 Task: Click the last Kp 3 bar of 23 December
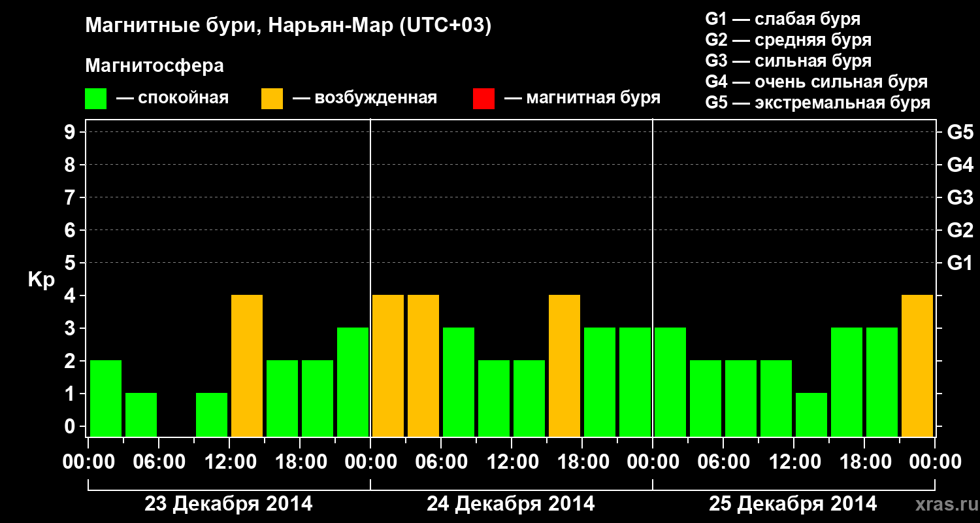353,382
